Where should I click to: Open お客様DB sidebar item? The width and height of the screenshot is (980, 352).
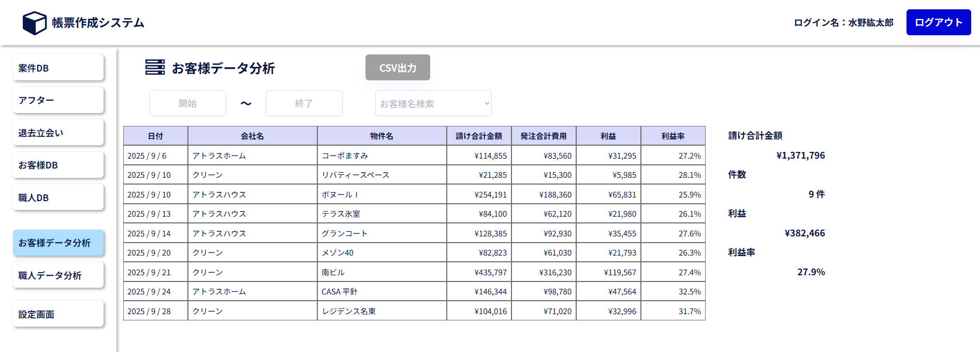[x=58, y=165]
